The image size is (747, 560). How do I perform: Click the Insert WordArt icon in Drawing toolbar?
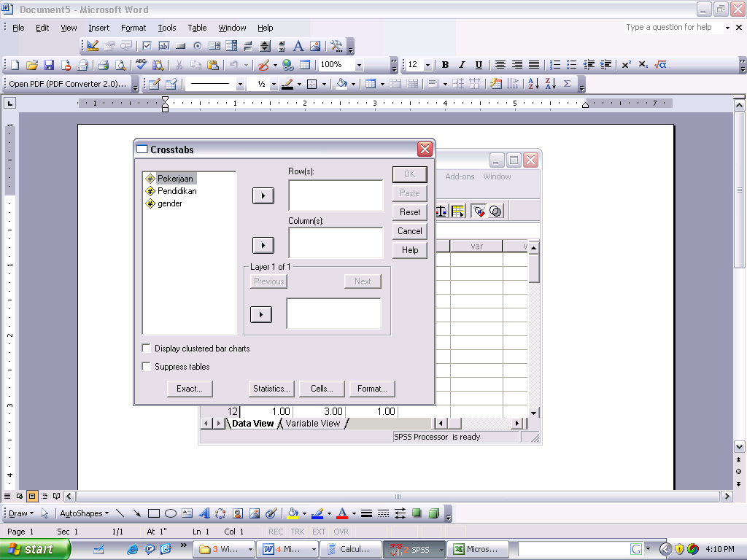pyautogui.click(x=204, y=513)
